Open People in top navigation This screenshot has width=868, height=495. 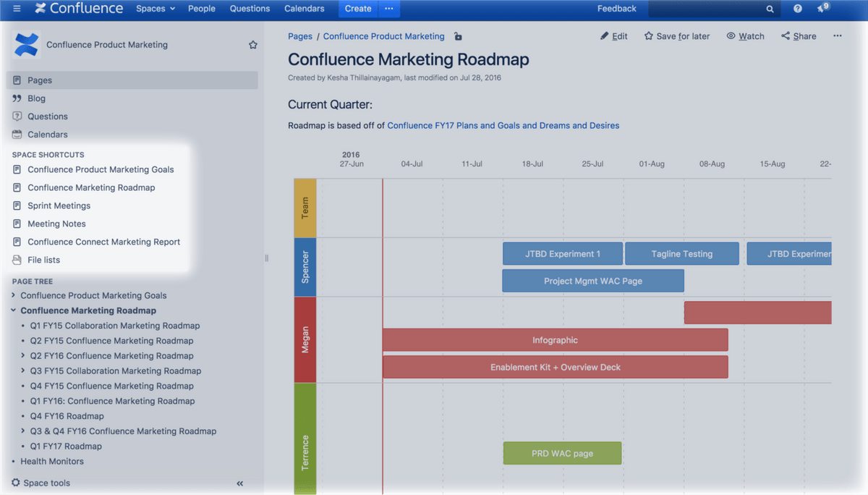coord(202,9)
